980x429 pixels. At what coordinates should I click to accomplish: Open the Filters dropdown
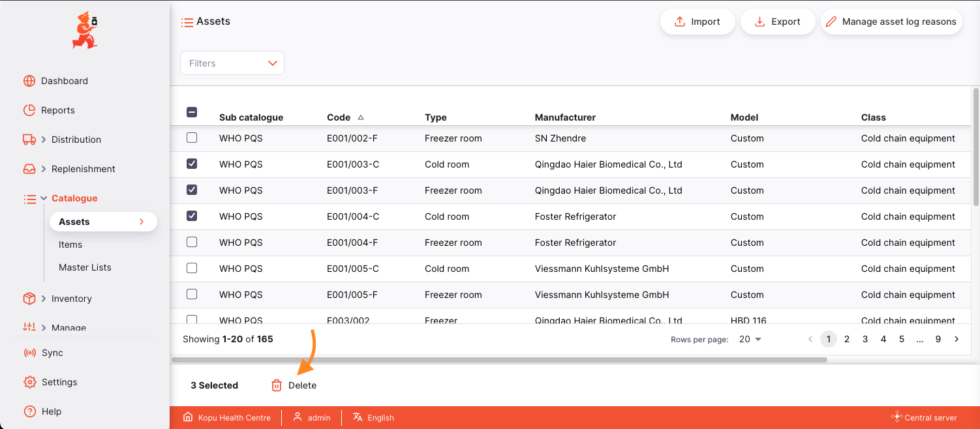tap(232, 63)
